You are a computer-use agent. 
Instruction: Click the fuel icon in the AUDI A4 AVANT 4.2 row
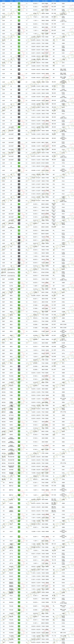[19, 127]
